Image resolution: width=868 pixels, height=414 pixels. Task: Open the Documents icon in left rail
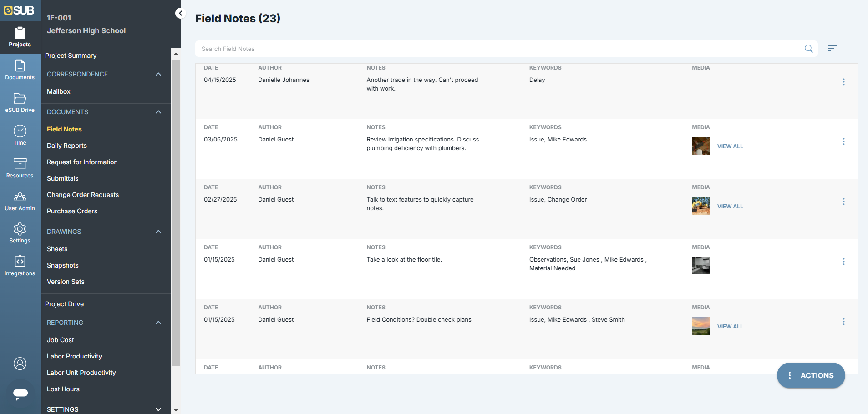(x=20, y=70)
